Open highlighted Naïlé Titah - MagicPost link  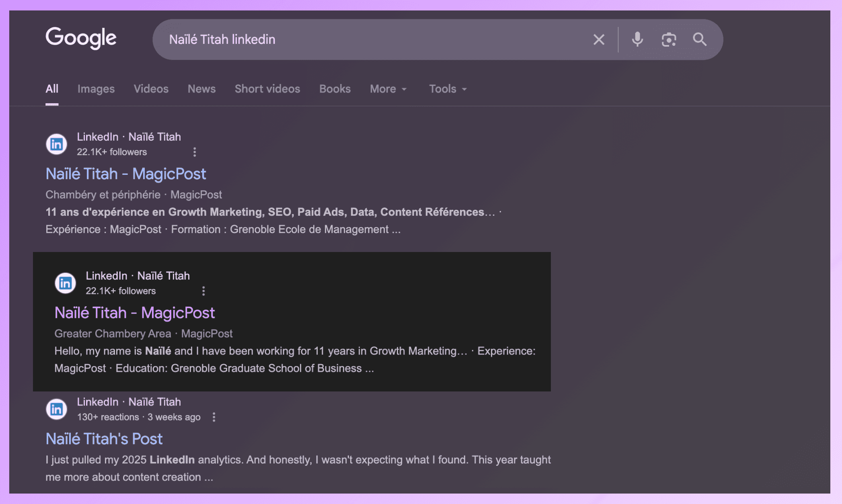point(134,313)
